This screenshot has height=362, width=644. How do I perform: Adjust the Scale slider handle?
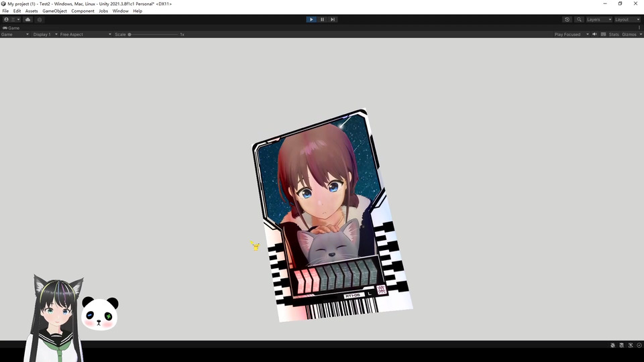click(129, 34)
